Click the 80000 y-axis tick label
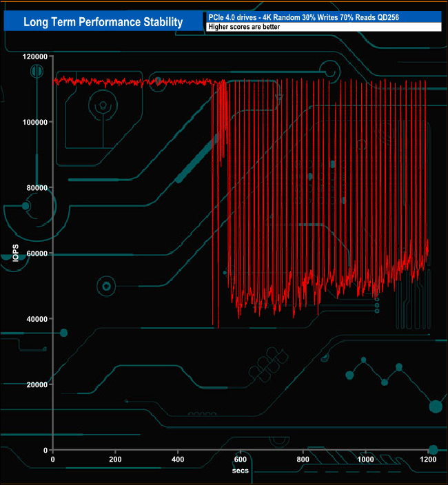The image size is (448, 485). point(34,187)
